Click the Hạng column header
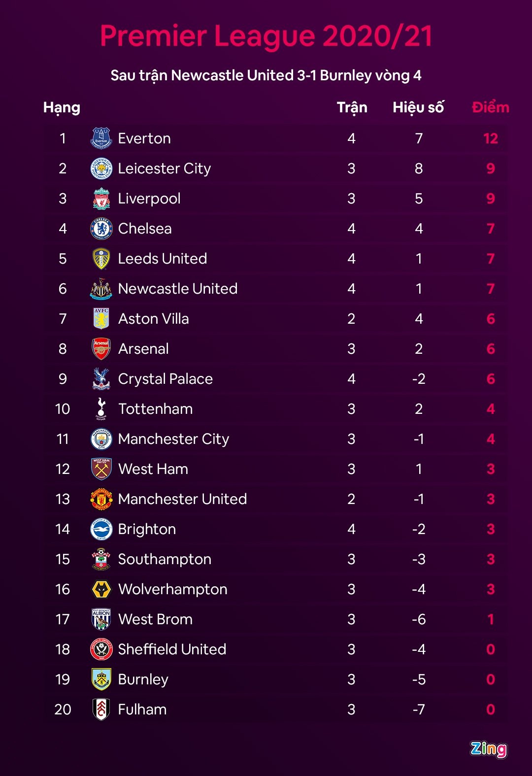This screenshot has height=776, width=532. tap(62, 107)
